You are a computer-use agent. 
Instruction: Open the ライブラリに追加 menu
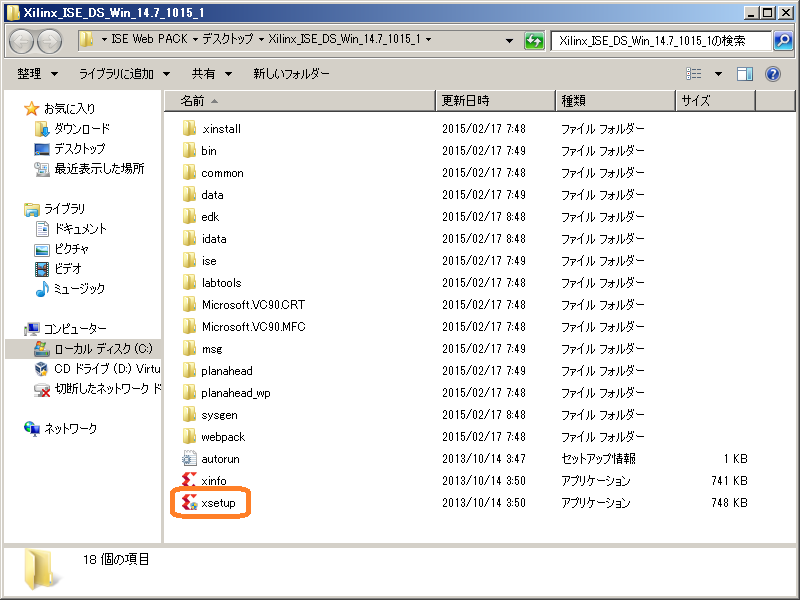tap(124, 74)
